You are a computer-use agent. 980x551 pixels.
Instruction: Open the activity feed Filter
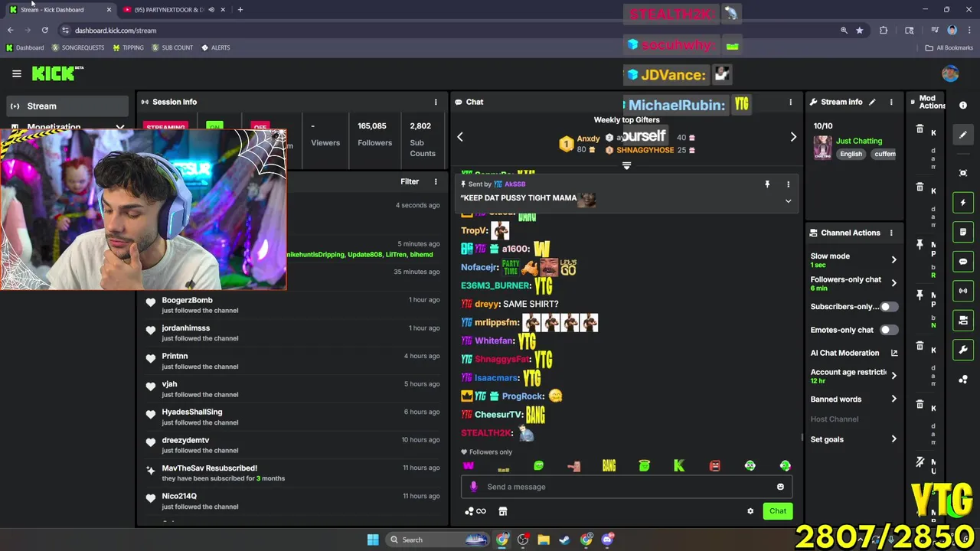[410, 182]
